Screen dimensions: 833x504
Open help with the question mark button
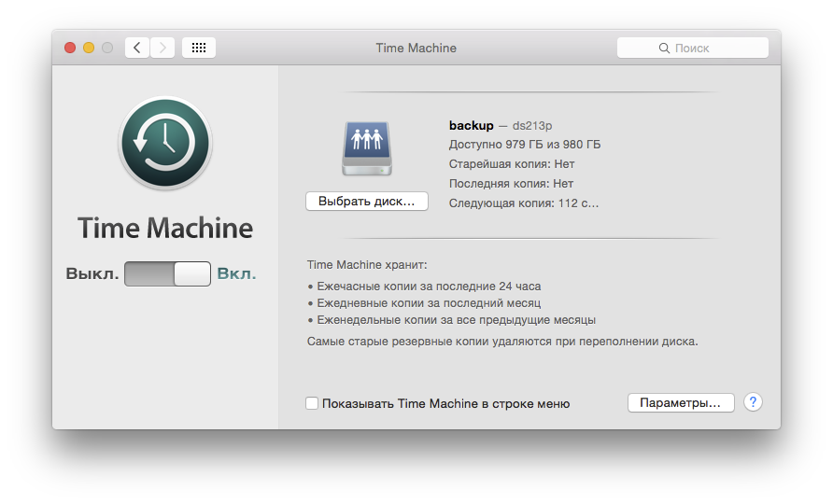pos(753,402)
